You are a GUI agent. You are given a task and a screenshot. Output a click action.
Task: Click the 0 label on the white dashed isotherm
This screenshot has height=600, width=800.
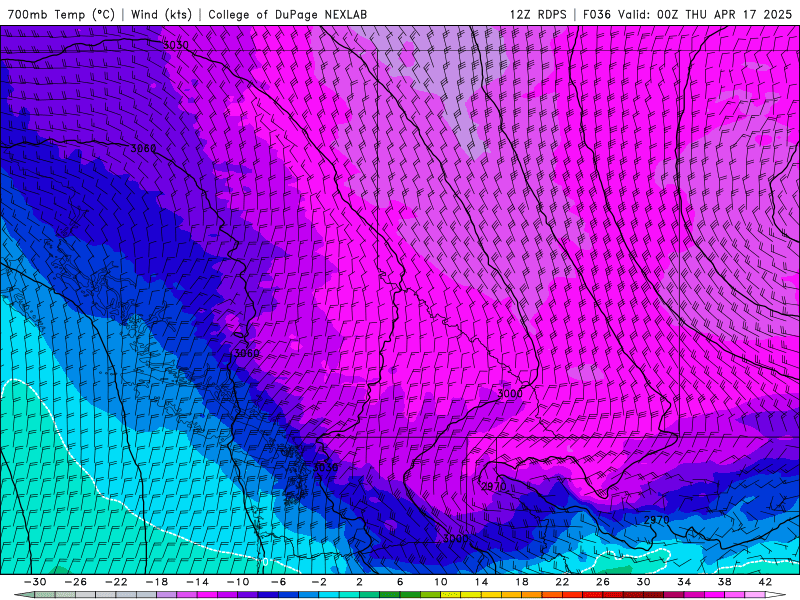[265, 562]
